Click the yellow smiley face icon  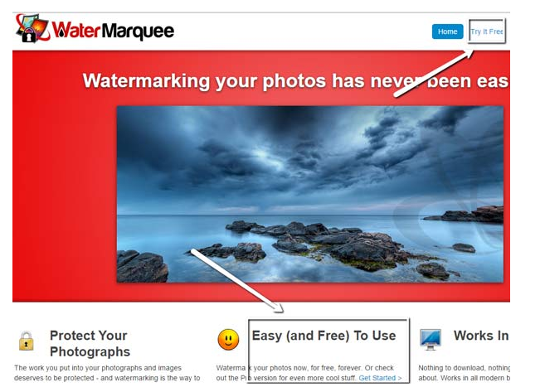pos(228,339)
